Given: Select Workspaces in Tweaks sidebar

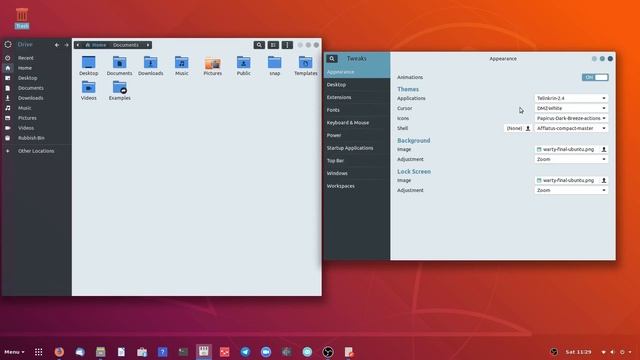Looking at the screenshot, I should click(x=357, y=186).
